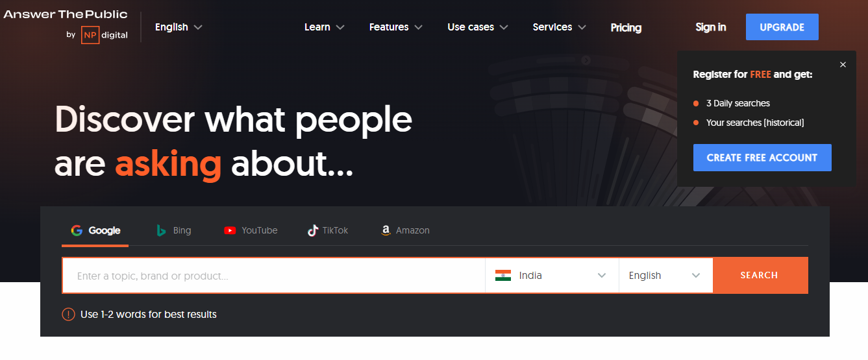
Task: Click 'Your searches (historical)' text
Action: point(755,123)
